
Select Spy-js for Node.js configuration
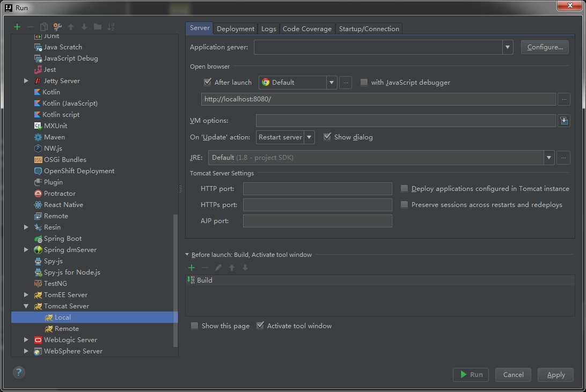(72, 272)
